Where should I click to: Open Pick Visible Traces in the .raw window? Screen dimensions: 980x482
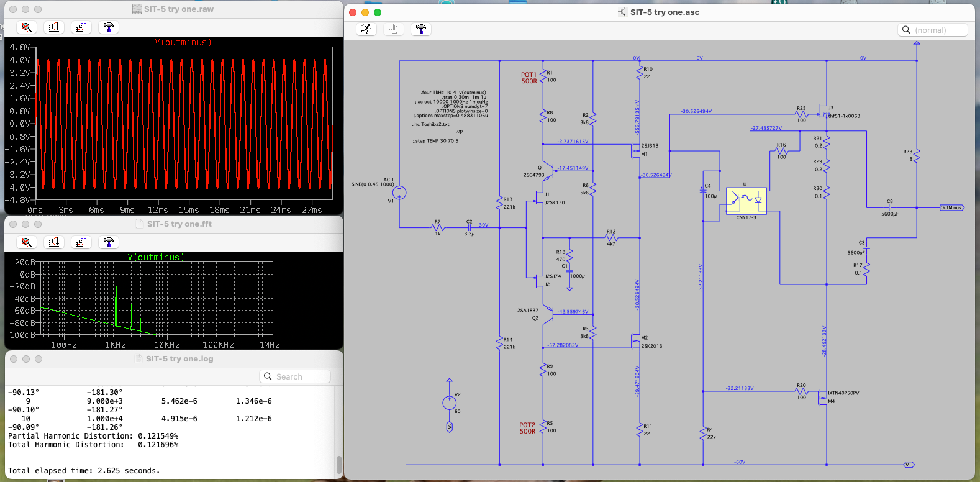(x=81, y=27)
